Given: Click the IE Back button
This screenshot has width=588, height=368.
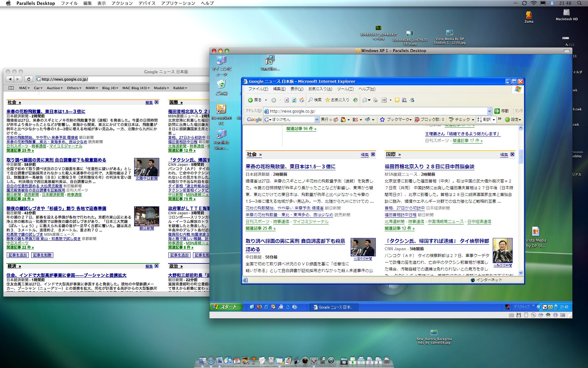Looking at the screenshot, I should [255, 100].
